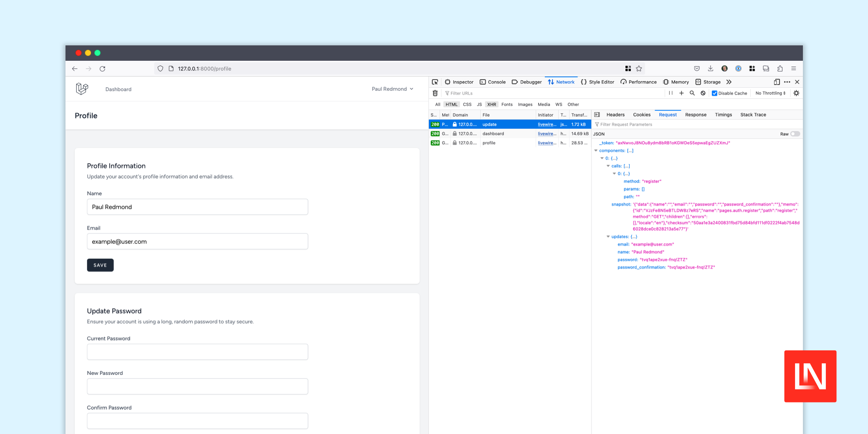Viewport: 868px width, 434px height.
Task: Clear network log with the trash icon
Action: tap(435, 94)
